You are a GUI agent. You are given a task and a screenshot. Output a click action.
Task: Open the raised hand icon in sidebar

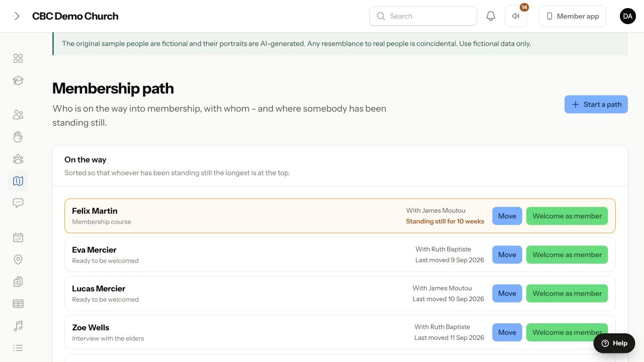click(18, 137)
